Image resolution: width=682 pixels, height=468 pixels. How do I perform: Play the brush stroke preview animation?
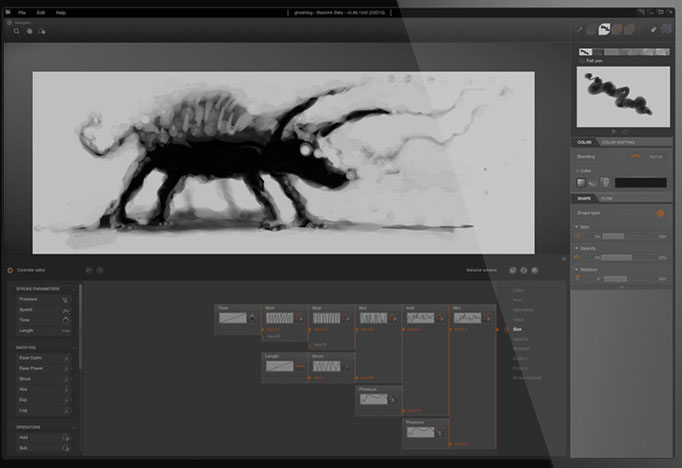(614, 131)
